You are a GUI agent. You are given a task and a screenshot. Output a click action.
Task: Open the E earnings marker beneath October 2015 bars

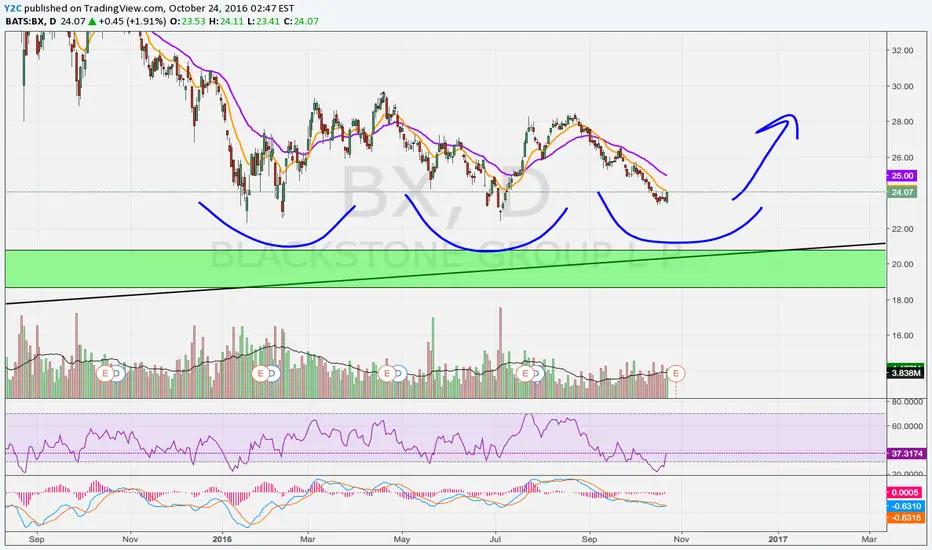[105, 373]
